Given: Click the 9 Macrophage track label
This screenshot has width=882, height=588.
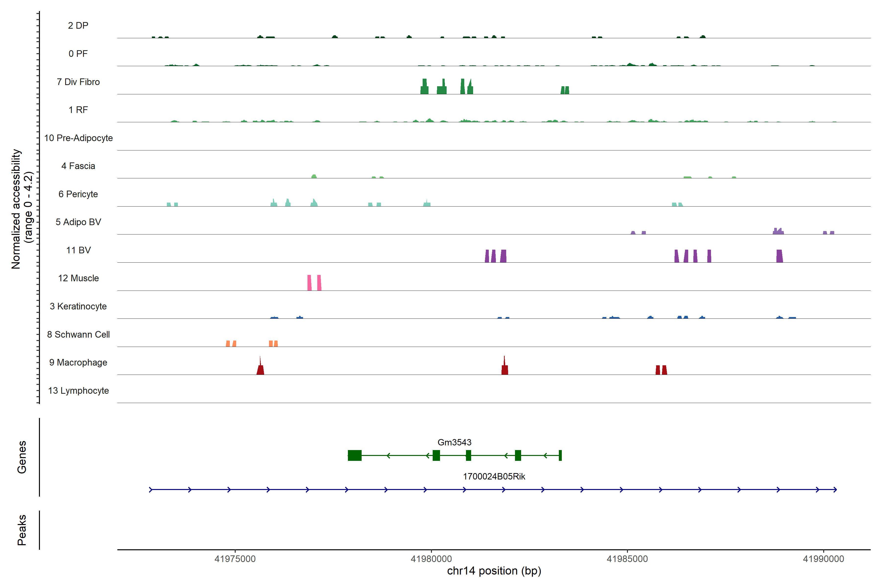Looking at the screenshot, I should [x=78, y=362].
